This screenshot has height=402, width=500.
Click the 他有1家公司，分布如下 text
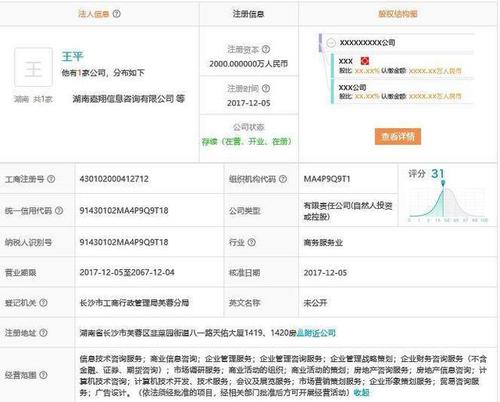tap(103, 73)
